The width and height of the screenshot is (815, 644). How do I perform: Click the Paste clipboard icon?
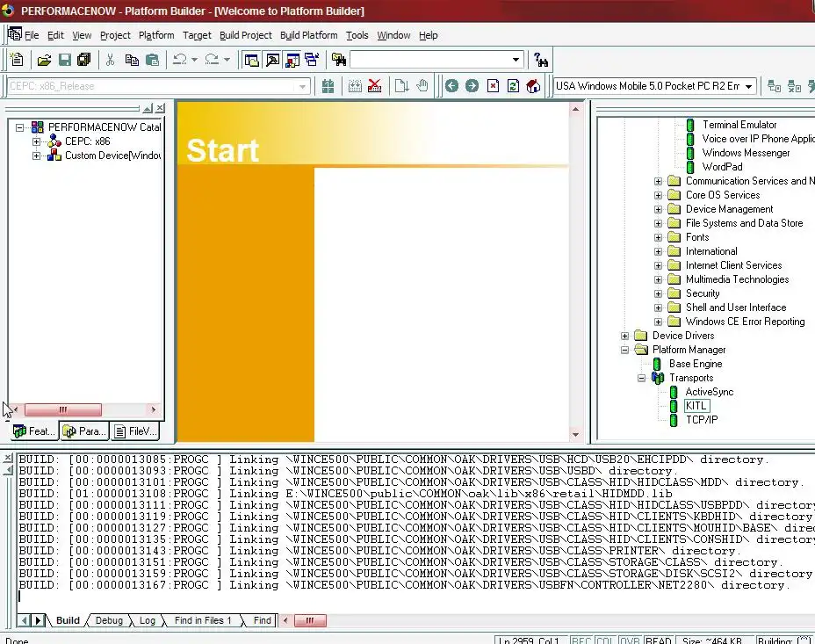pos(152,61)
